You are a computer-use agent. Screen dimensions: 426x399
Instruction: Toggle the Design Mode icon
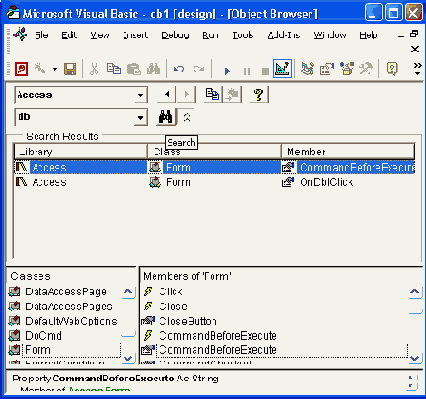pos(282,69)
